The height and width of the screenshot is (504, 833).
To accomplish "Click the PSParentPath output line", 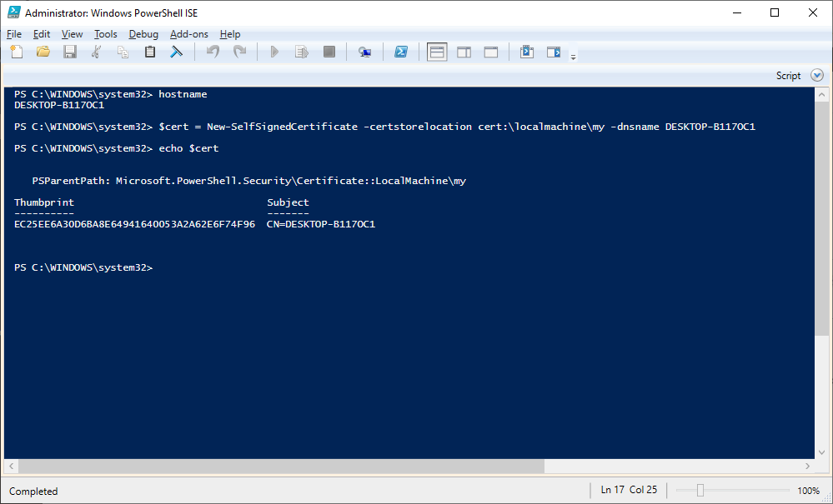I will (249, 181).
